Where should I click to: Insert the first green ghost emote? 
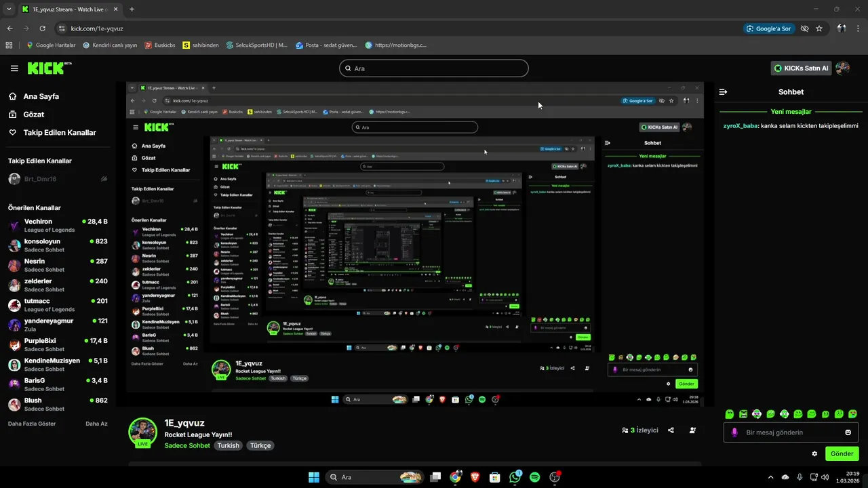tap(729, 414)
